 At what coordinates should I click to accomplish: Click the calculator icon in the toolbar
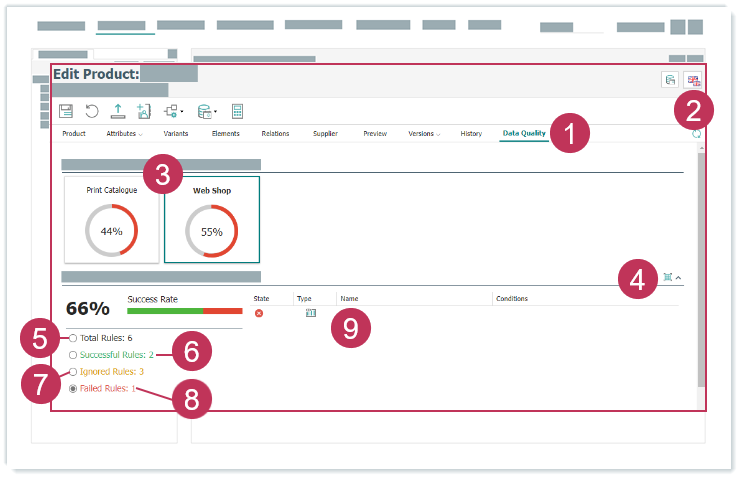coord(238,111)
